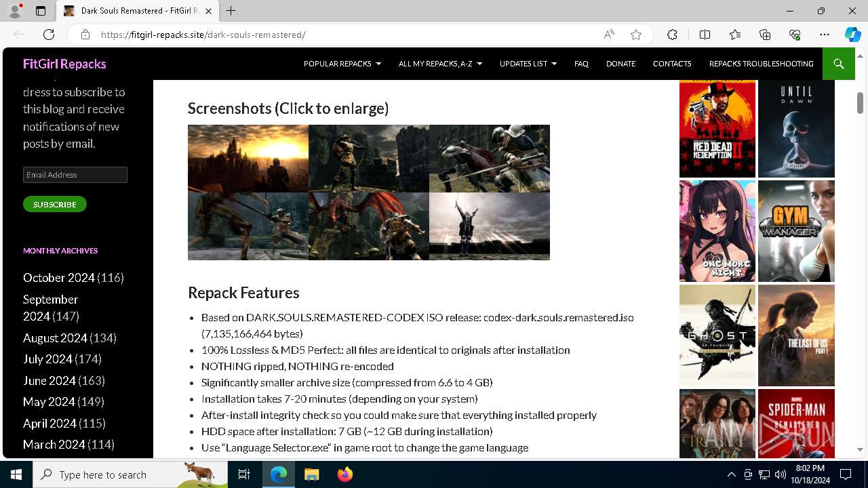Focus the Email Address field
This screenshot has width=868, height=488.
click(75, 175)
